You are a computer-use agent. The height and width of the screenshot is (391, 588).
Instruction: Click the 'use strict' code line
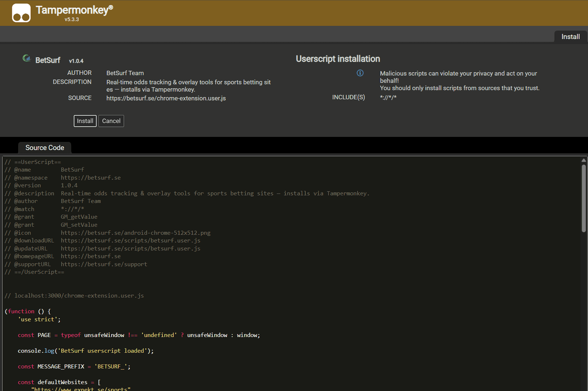coord(39,319)
